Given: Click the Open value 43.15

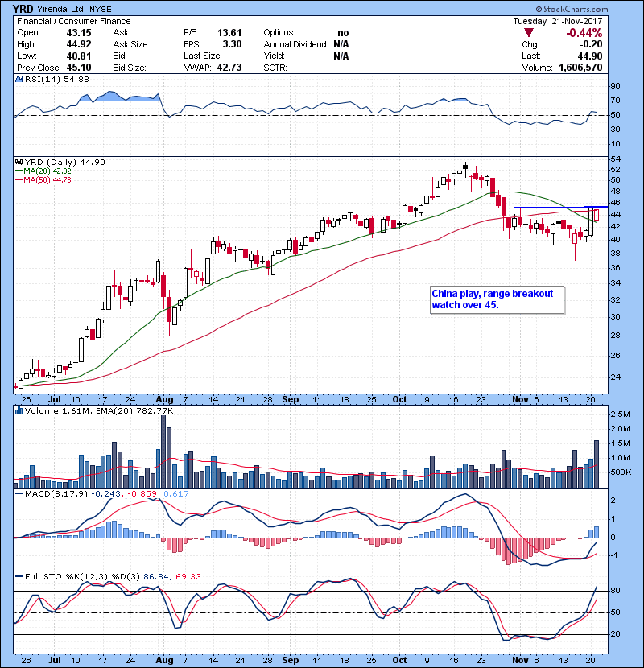Looking at the screenshot, I should point(79,33).
